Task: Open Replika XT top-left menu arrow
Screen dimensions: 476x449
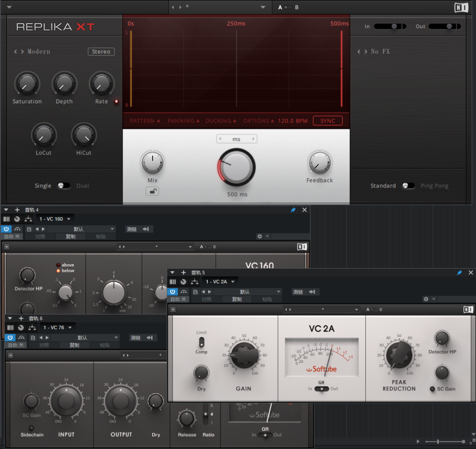Action: [x=9, y=7]
